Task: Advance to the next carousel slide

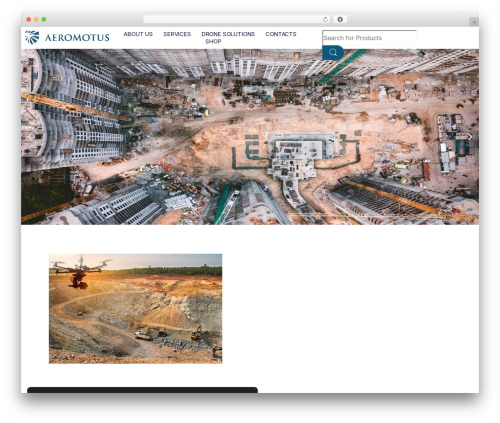Action: pyautogui.click(x=470, y=137)
